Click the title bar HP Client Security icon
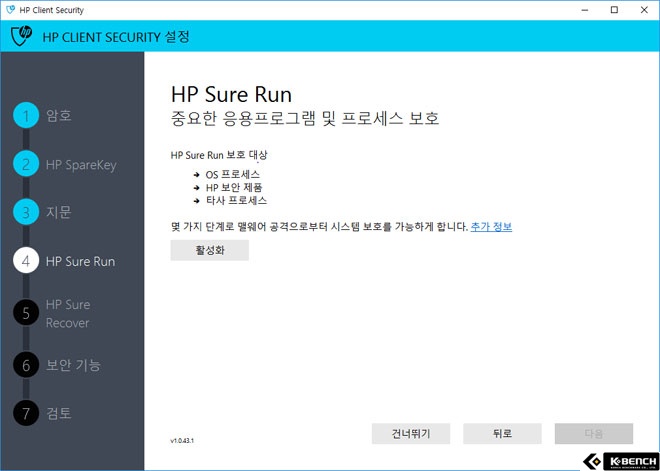 point(11,10)
